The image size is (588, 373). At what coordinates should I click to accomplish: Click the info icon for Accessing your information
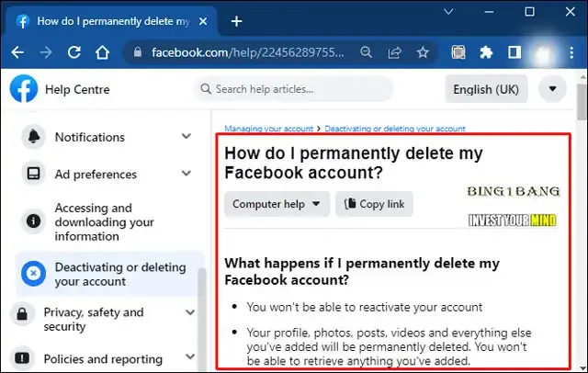pos(34,220)
